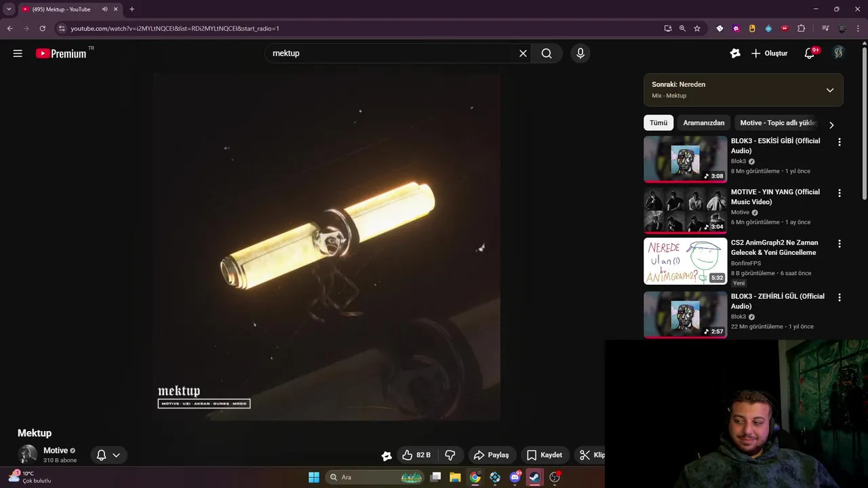Select the Motive - Topic filter chip
Image resolution: width=868 pixels, height=488 pixels.
tap(777, 123)
